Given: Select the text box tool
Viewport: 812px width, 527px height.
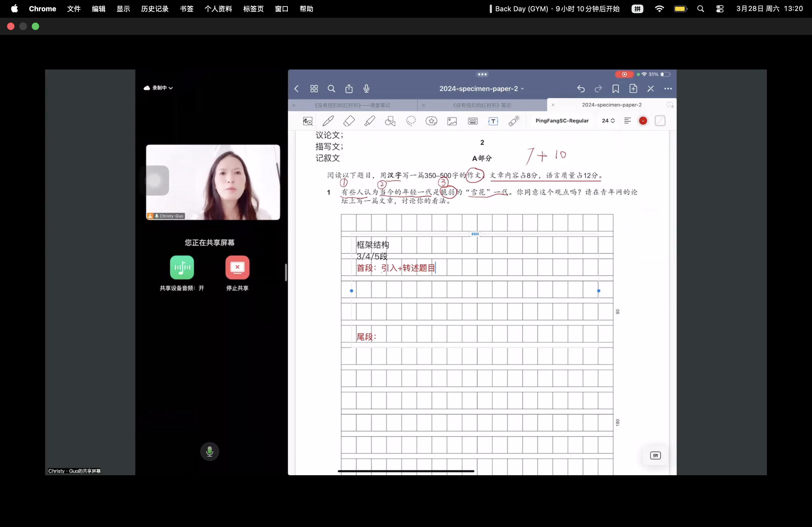Looking at the screenshot, I should click(493, 121).
